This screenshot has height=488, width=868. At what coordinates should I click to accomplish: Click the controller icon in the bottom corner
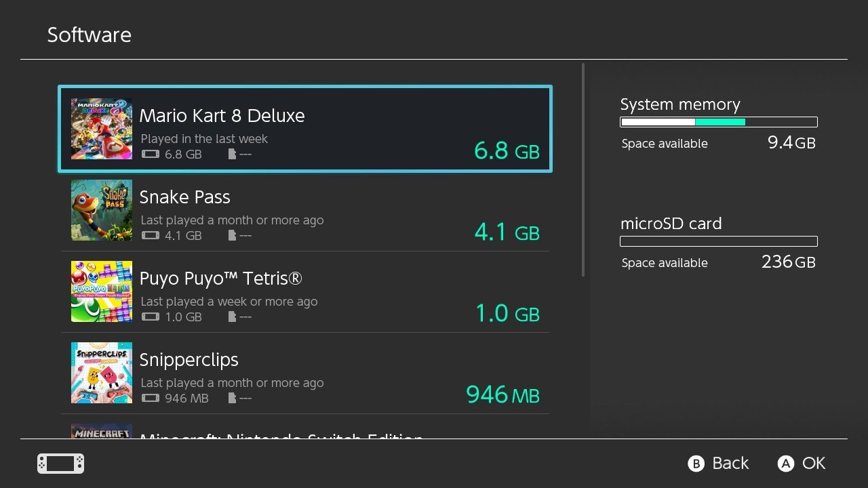pos(60,463)
